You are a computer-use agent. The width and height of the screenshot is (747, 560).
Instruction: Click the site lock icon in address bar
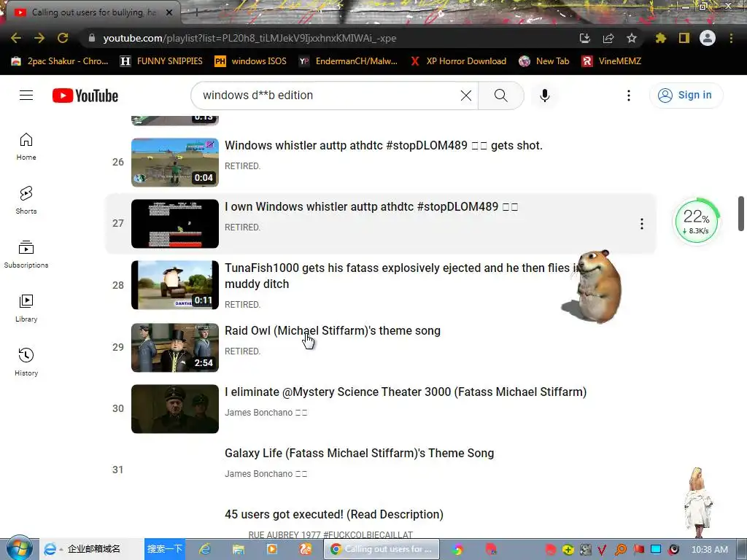coord(91,38)
